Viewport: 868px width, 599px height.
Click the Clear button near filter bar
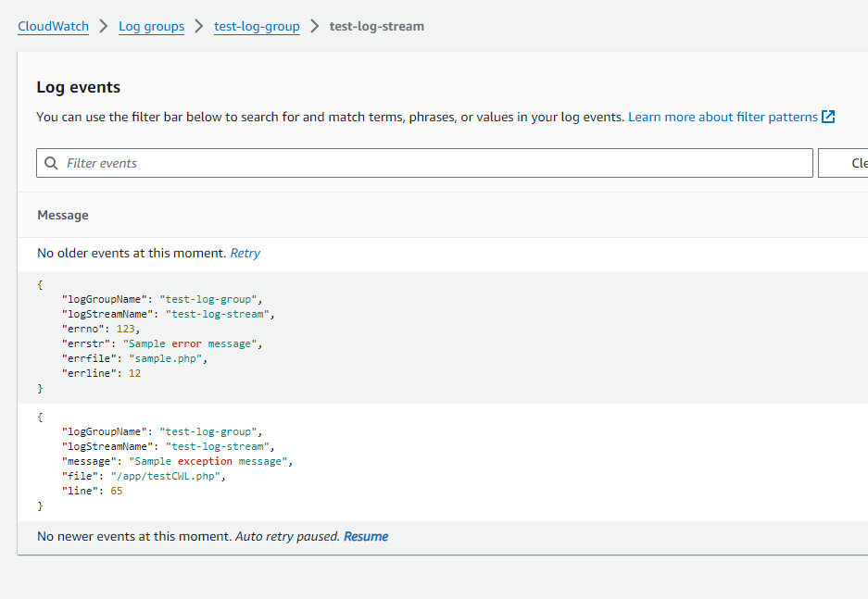tap(858, 163)
